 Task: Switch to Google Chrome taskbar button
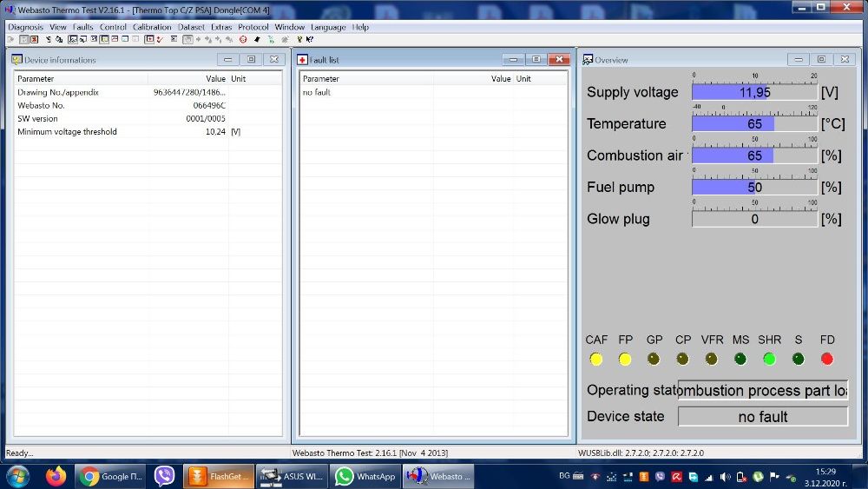(x=109, y=476)
